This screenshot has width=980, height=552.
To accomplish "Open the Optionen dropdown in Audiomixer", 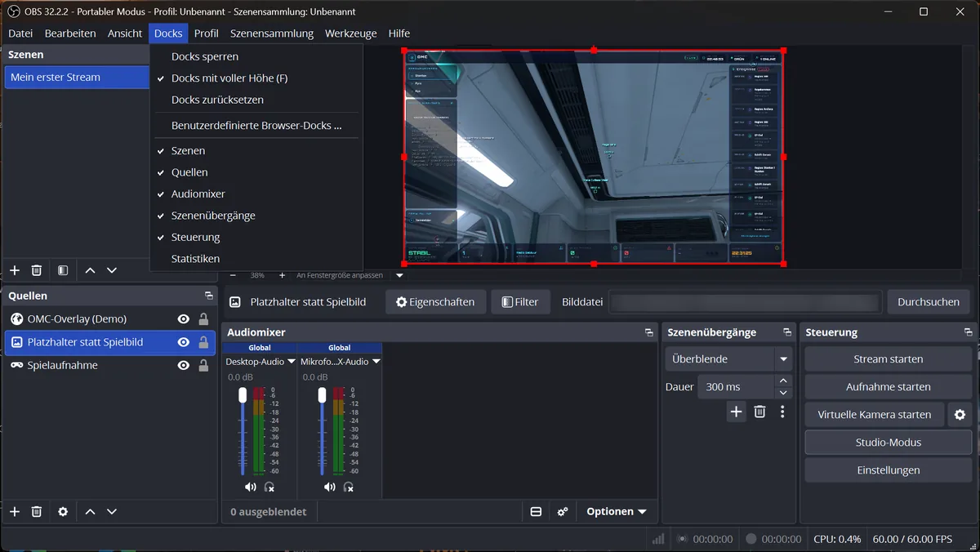I will pos(617,512).
